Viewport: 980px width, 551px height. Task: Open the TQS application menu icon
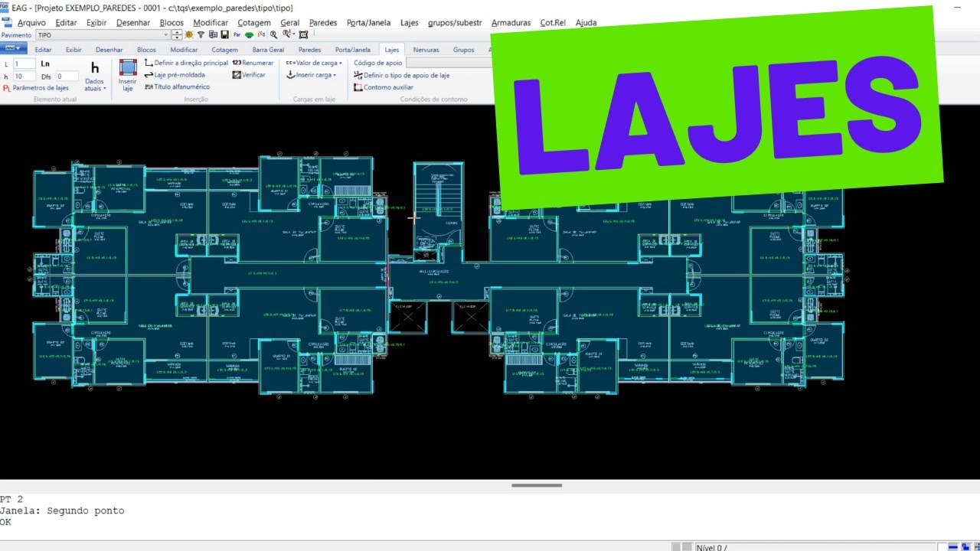click(x=5, y=8)
